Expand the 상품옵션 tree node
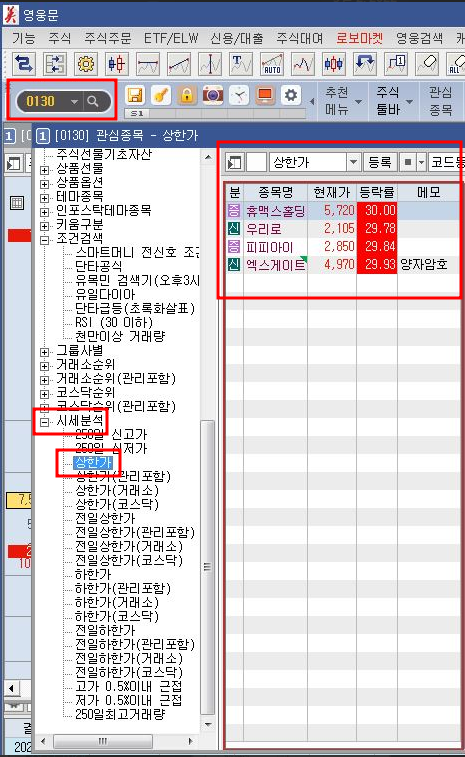 [x=44, y=184]
